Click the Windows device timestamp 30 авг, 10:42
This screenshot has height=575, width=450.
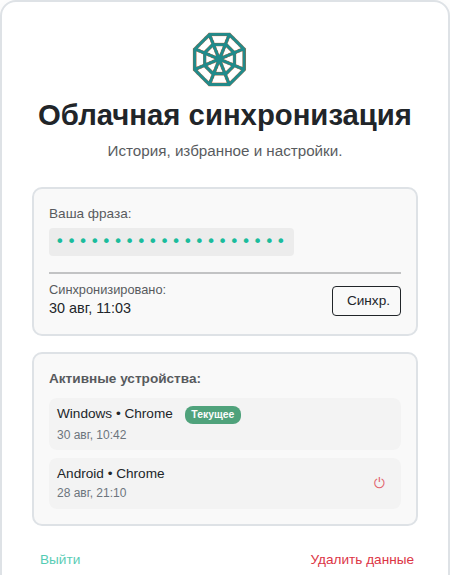pos(92,435)
